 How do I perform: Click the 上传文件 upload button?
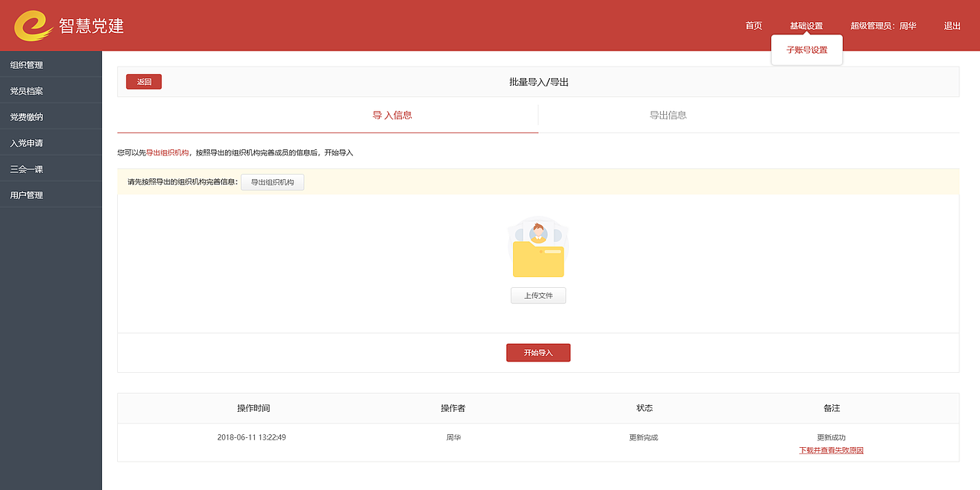click(538, 295)
